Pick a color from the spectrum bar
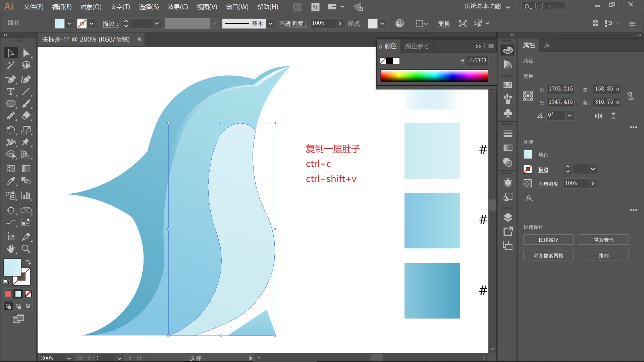Screen dimensions: 644x362 click(434, 76)
